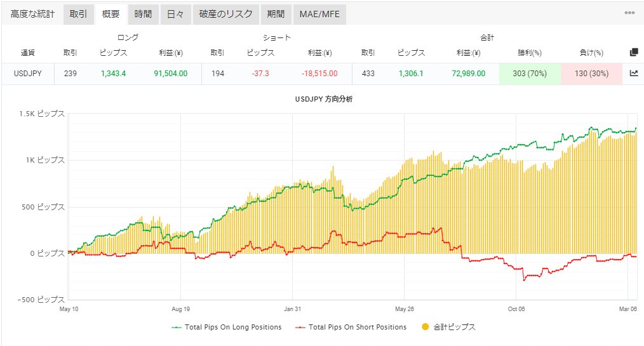The height and width of the screenshot is (346, 644).
Task: Click the Oct 06 x-axis label
Action: click(516, 309)
